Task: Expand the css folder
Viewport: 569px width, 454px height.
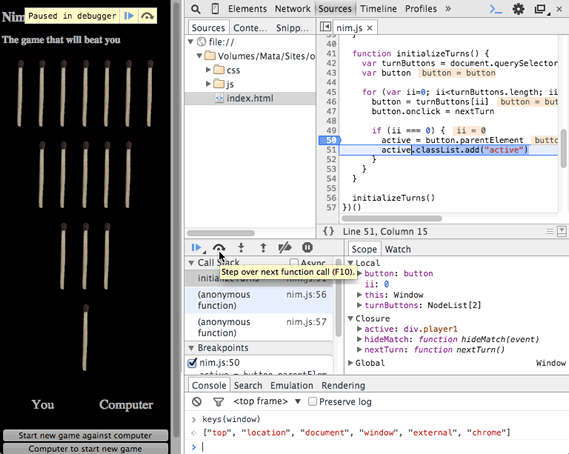Action: coord(208,70)
